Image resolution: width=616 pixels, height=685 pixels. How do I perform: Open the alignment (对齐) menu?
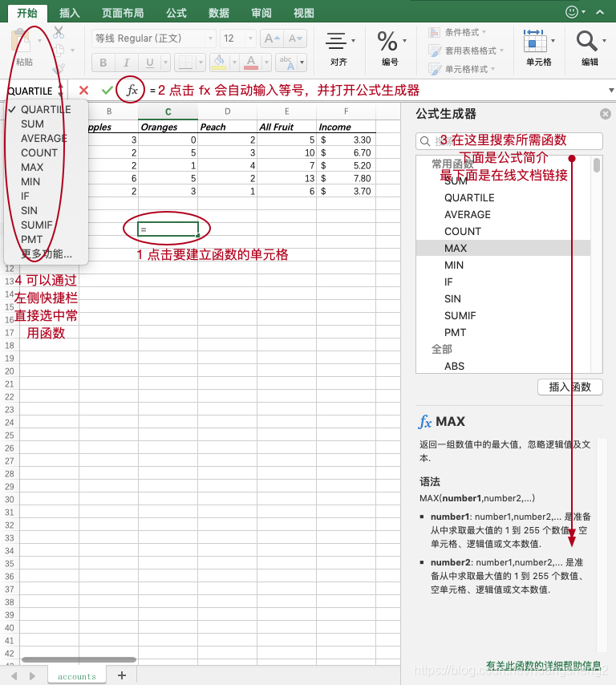(x=339, y=48)
